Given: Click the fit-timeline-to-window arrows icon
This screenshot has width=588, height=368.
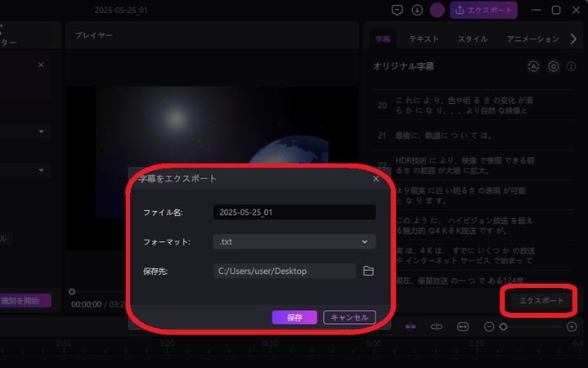Looking at the screenshot, I should point(463,327).
